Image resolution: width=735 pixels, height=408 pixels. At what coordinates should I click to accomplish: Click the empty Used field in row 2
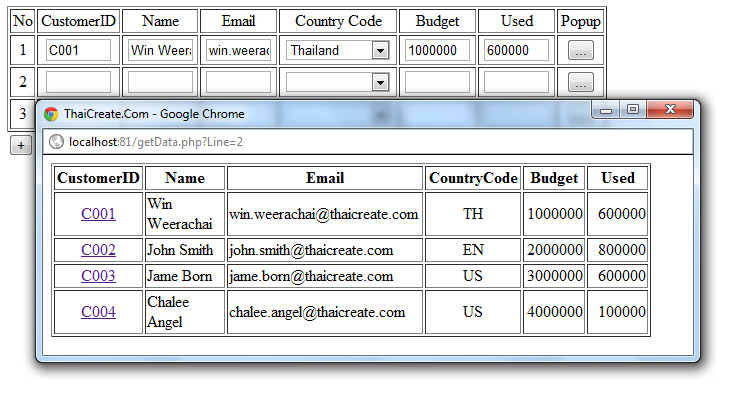point(516,82)
